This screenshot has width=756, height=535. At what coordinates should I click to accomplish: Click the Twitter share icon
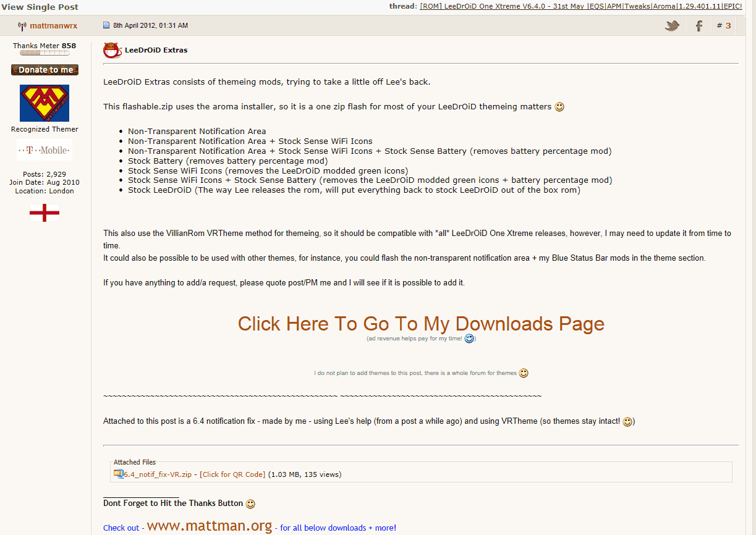click(673, 26)
